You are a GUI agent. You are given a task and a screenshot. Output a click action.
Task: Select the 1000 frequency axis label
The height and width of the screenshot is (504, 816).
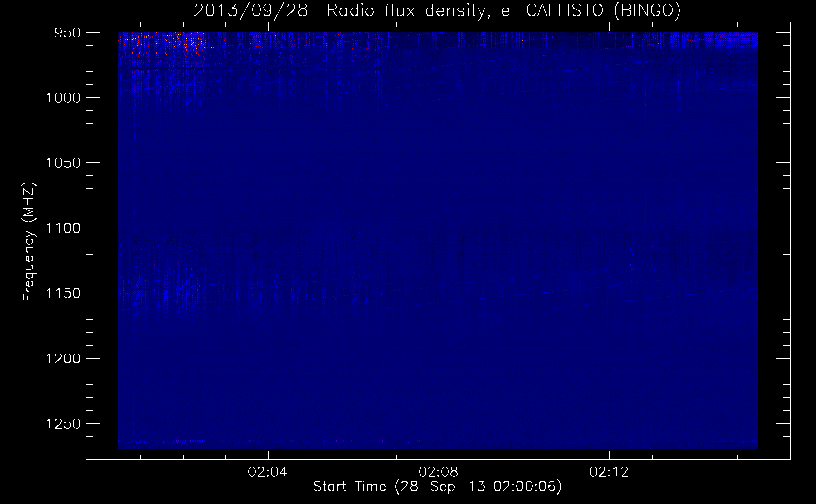[63, 98]
